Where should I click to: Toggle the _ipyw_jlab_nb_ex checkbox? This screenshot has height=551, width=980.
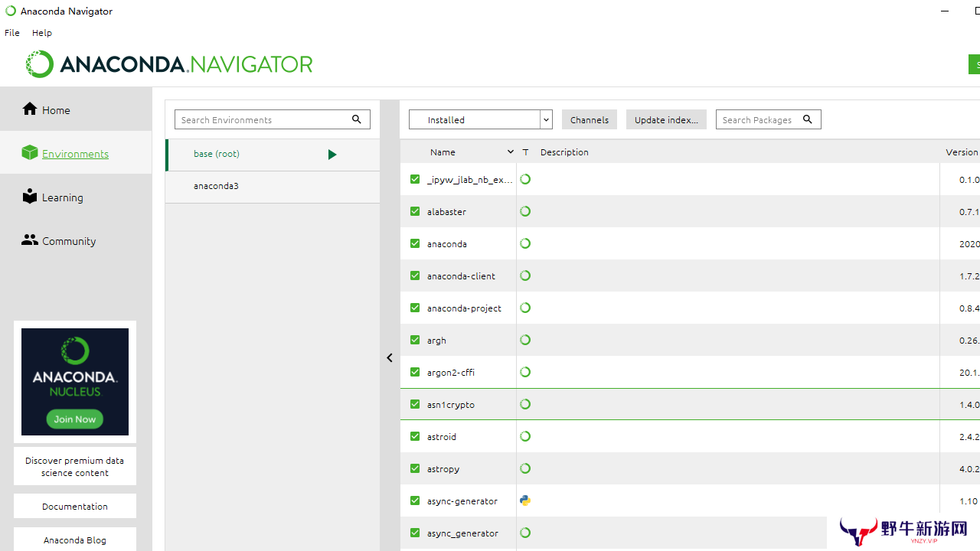[x=415, y=179]
